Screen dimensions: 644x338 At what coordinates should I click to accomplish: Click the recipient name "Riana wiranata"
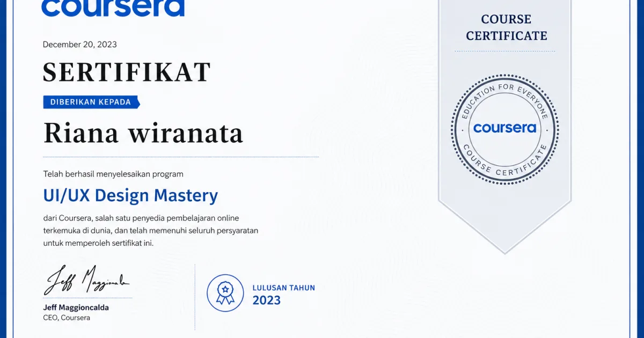coord(143,133)
